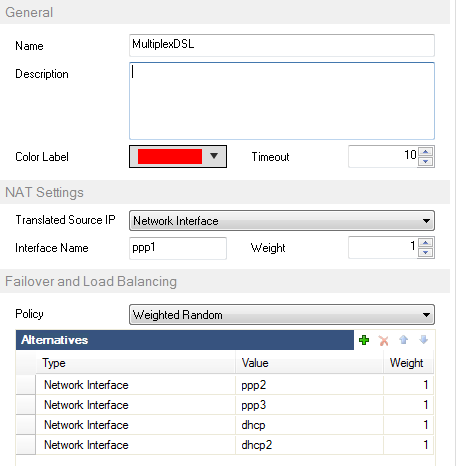The width and height of the screenshot is (459, 466).
Task: Increase the Timeout value with up spinner
Action: (426, 152)
